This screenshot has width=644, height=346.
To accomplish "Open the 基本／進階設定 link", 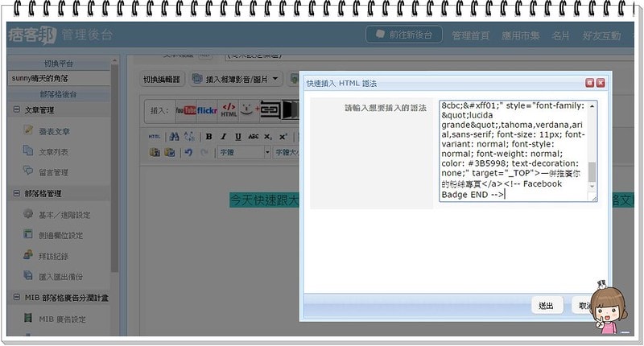I will (64, 215).
